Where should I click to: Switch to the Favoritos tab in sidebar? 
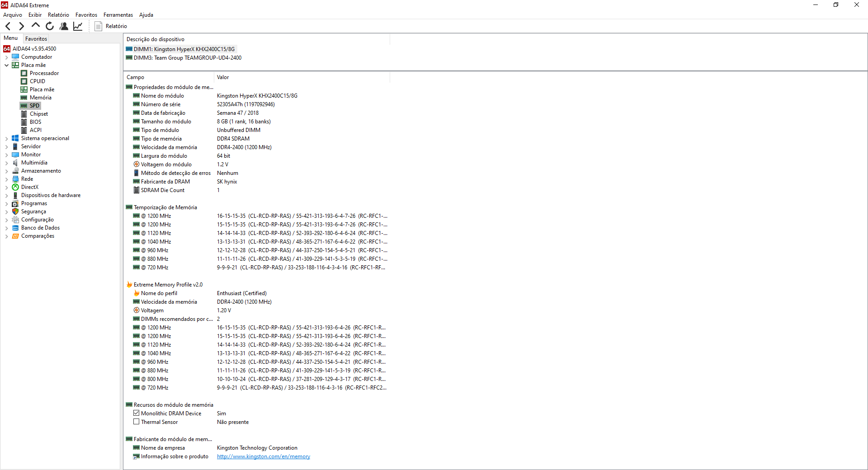pyautogui.click(x=36, y=39)
